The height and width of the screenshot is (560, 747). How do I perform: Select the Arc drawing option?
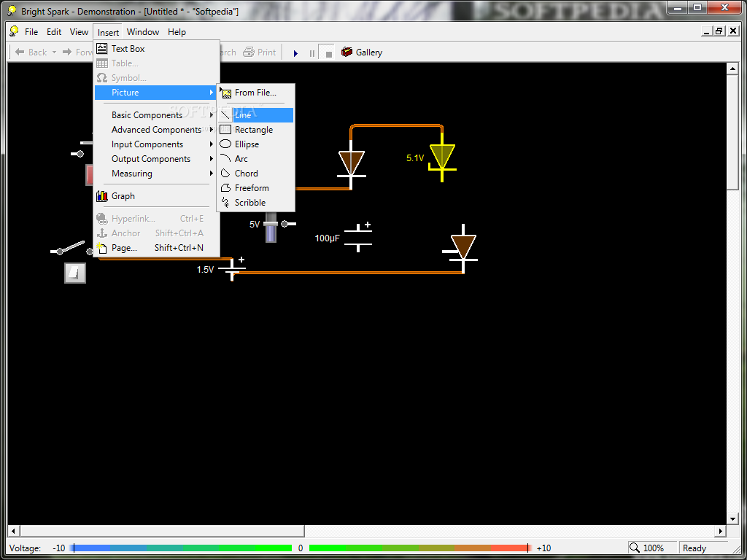click(x=256, y=158)
